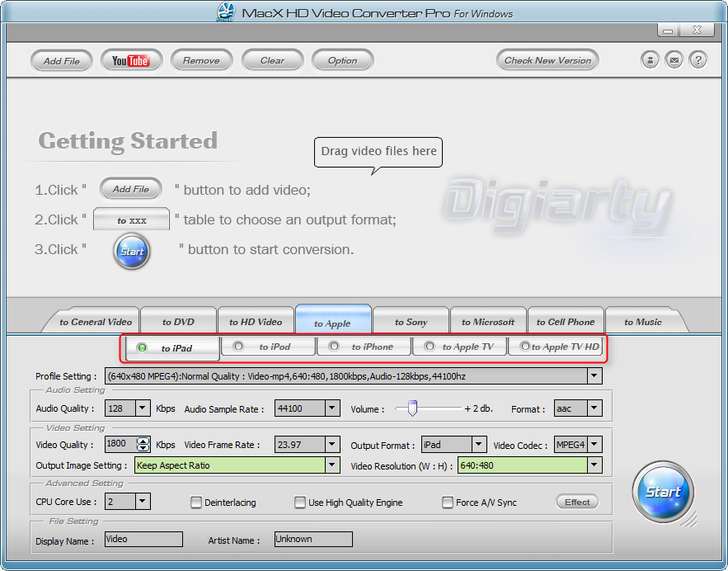This screenshot has width=728, height=571.
Task: Click the large blue Start conversion button
Action: point(663,492)
